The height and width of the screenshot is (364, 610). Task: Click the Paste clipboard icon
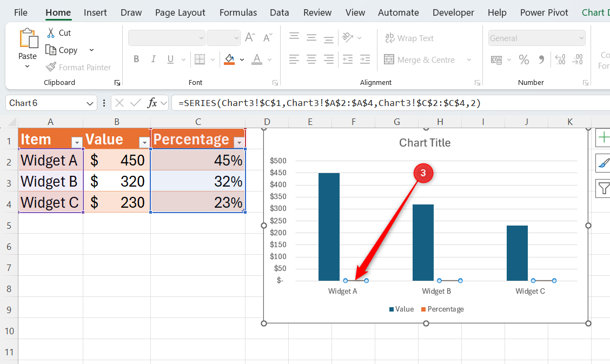tap(28, 38)
